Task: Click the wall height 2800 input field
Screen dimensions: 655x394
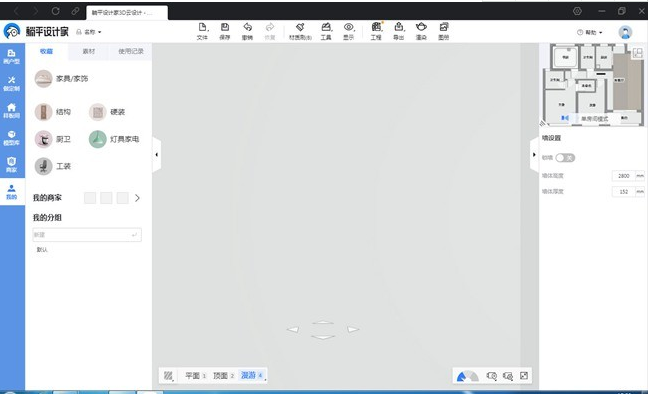Action: [x=624, y=176]
